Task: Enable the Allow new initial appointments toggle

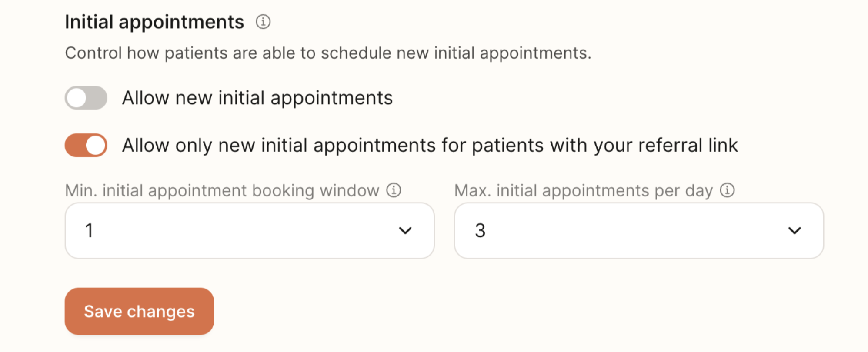Action: (x=86, y=98)
